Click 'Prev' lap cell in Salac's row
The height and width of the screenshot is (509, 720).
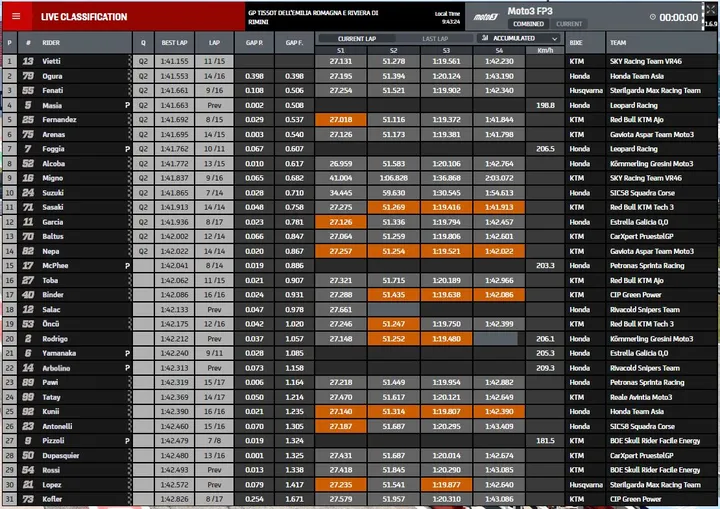[x=214, y=310]
